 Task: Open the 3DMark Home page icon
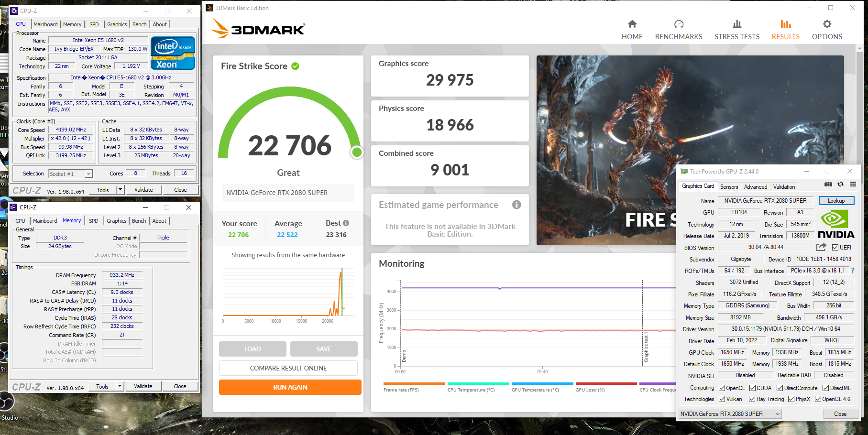pyautogui.click(x=632, y=24)
